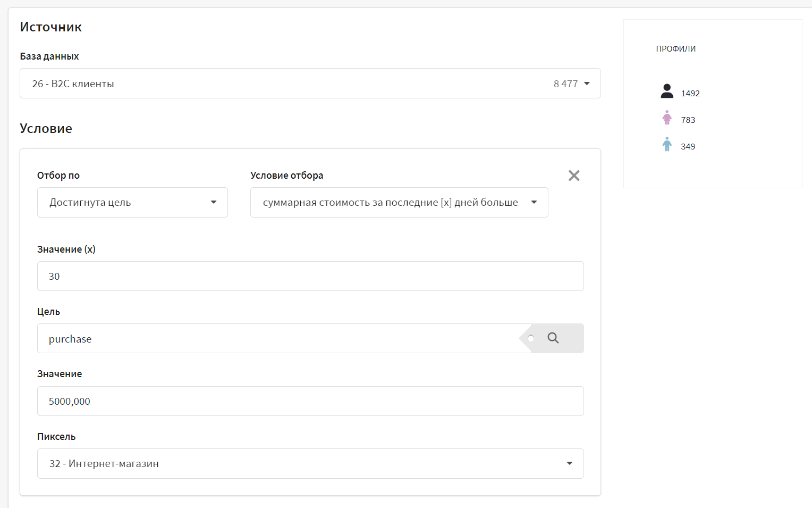Open the Условие отбора dropdown

534,202
